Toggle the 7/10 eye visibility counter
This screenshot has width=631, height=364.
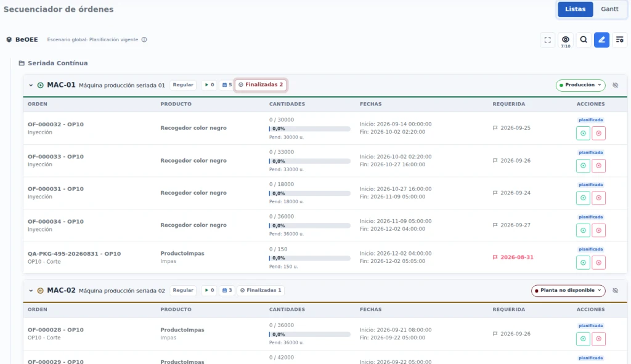click(x=566, y=41)
